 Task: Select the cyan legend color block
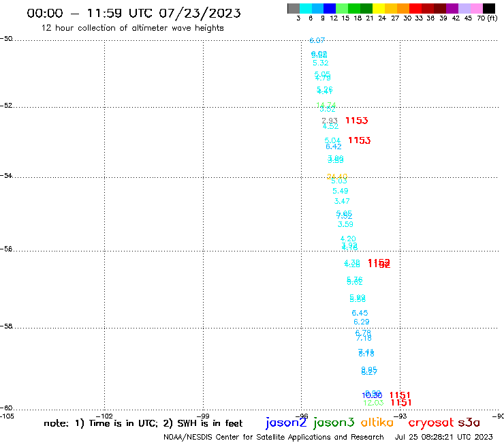pyautogui.click(x=306, y=8)
